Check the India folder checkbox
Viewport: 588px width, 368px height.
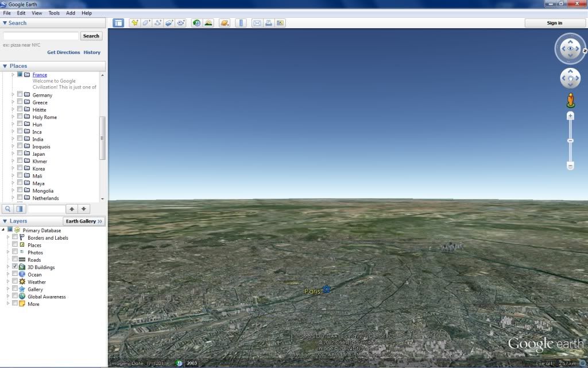click(x=20, y=139)
